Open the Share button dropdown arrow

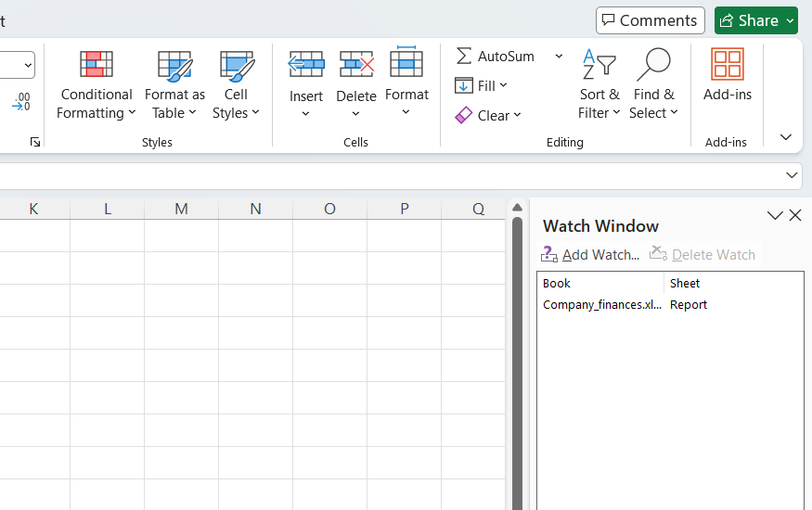click(791, 20)
